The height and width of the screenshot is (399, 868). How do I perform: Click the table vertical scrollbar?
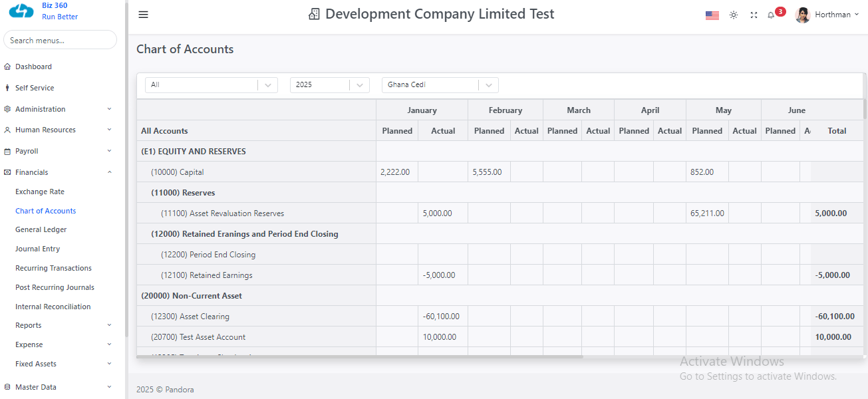pyautogui.click(x=865, y=110)
